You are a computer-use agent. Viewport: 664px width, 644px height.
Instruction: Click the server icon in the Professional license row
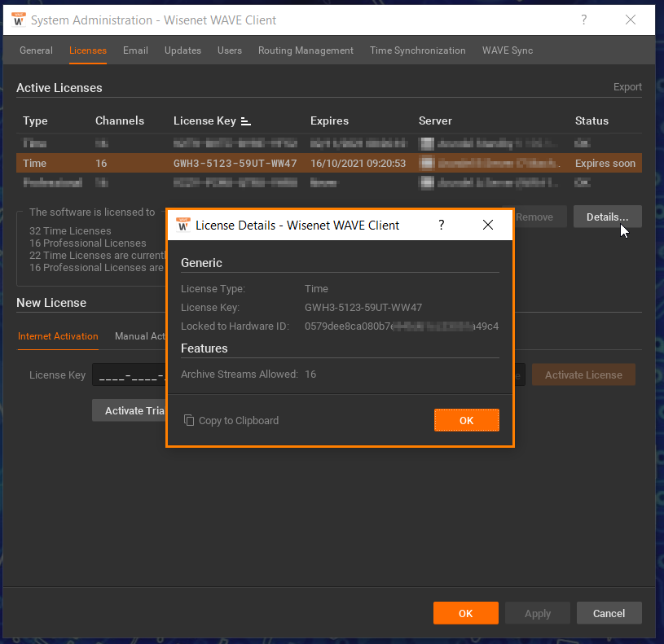[426, 182]
